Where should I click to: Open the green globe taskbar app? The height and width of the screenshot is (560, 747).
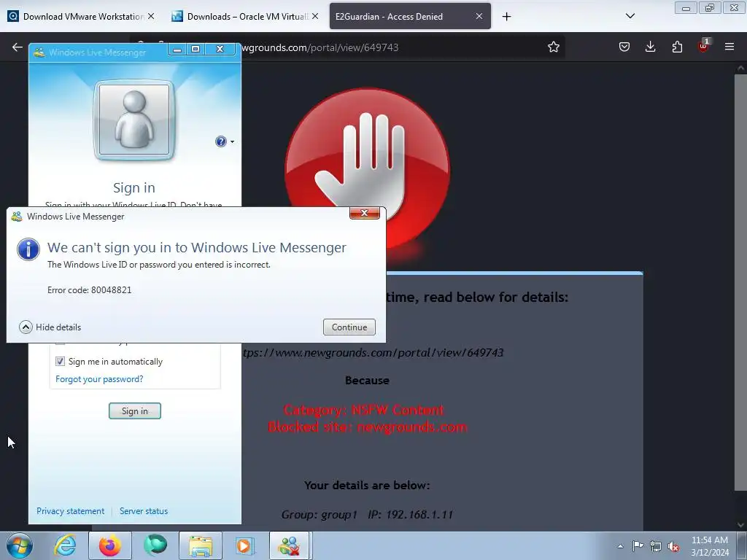pos(155,545)
